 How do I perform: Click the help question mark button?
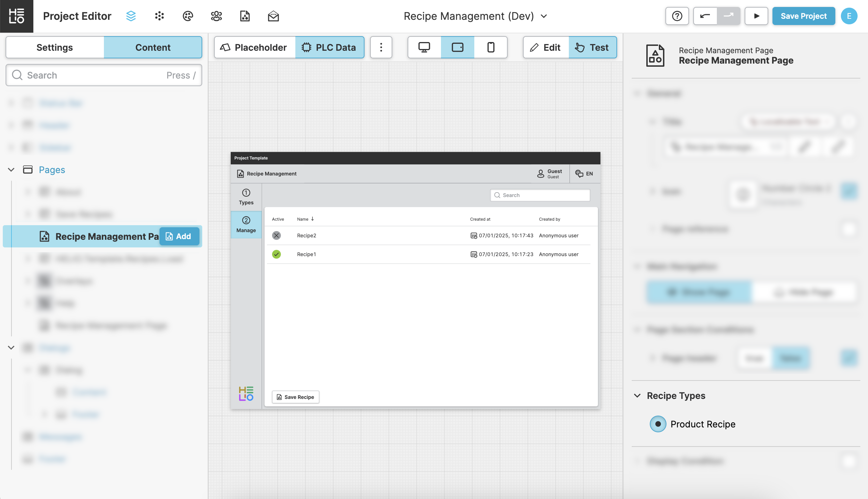coord(677,16)
